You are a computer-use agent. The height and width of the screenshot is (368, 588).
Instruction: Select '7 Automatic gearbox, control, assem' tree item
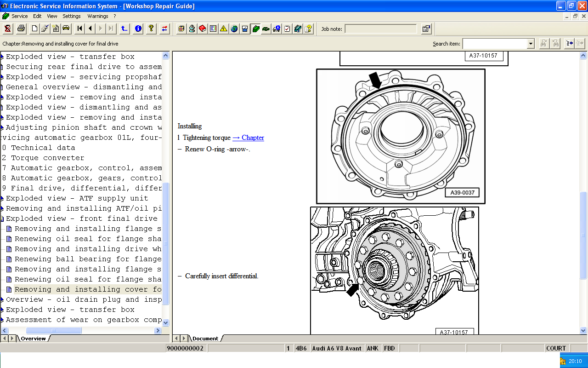tap(81, 168)
